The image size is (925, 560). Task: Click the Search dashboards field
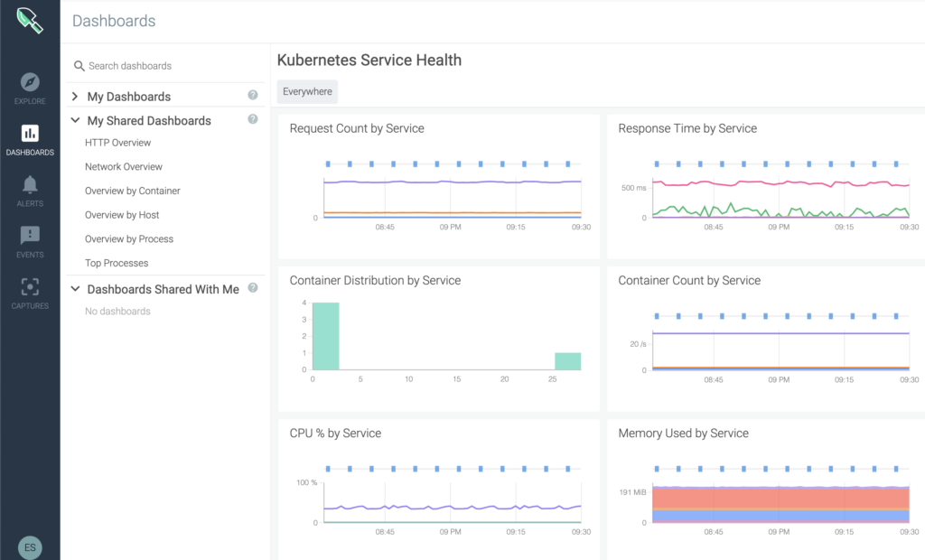tap(167, 66)
